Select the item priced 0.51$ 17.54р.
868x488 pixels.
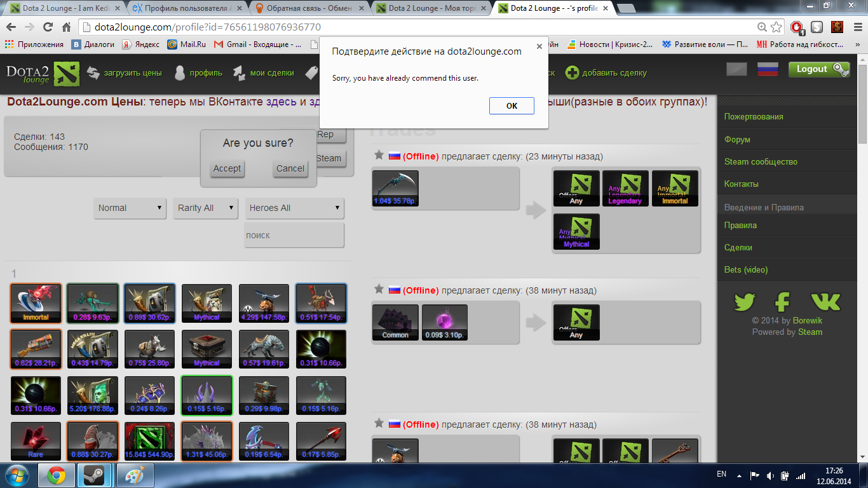coord(321,303)
